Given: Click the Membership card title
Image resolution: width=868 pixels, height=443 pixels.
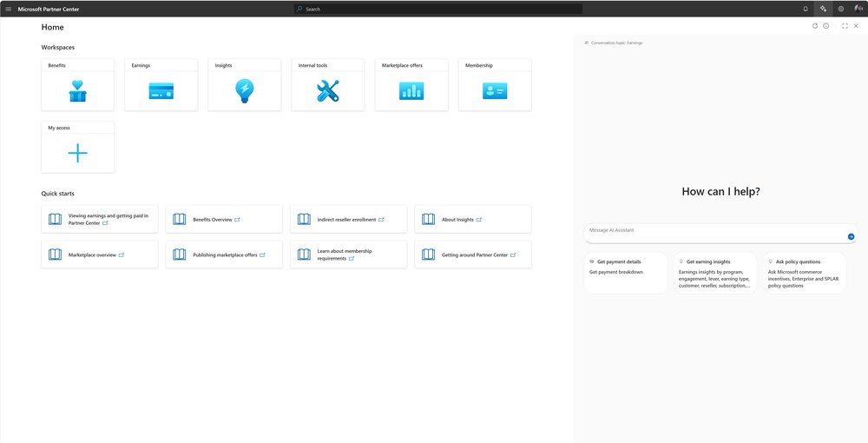Looking at the screenshot, I should point(479,65).
